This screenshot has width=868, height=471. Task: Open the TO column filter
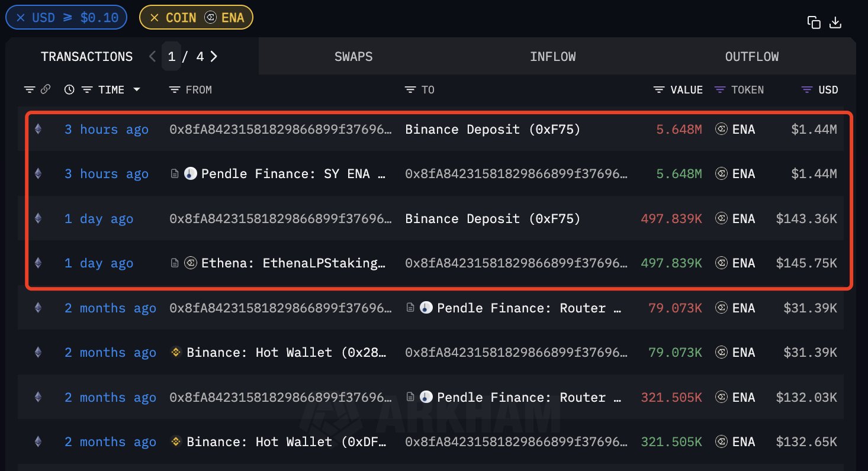[410, 90]
